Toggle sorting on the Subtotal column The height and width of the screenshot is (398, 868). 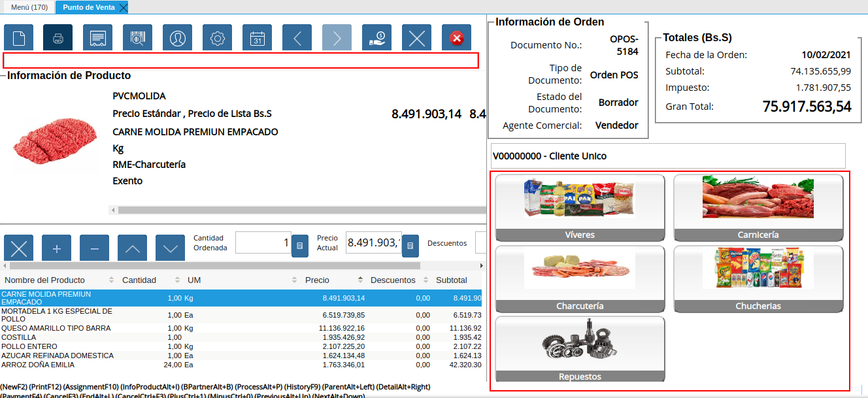coord(452,279)
